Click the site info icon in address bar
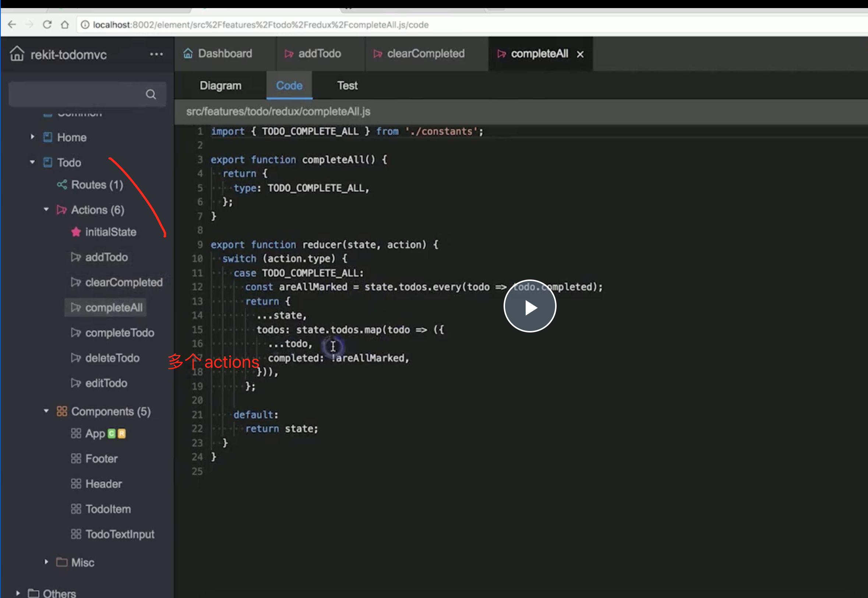 [85, 25]
